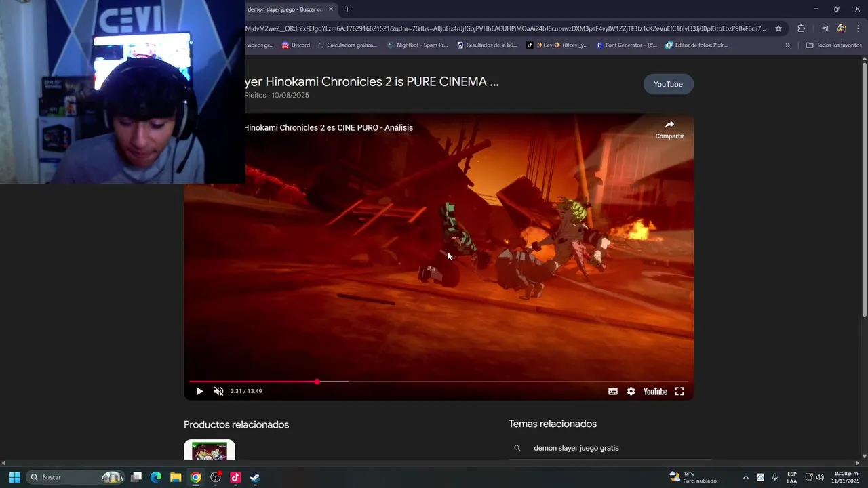Screen dimensions: 868x488
Task: Open File Explorer from the taskbar
Action: tap(176, 477)
